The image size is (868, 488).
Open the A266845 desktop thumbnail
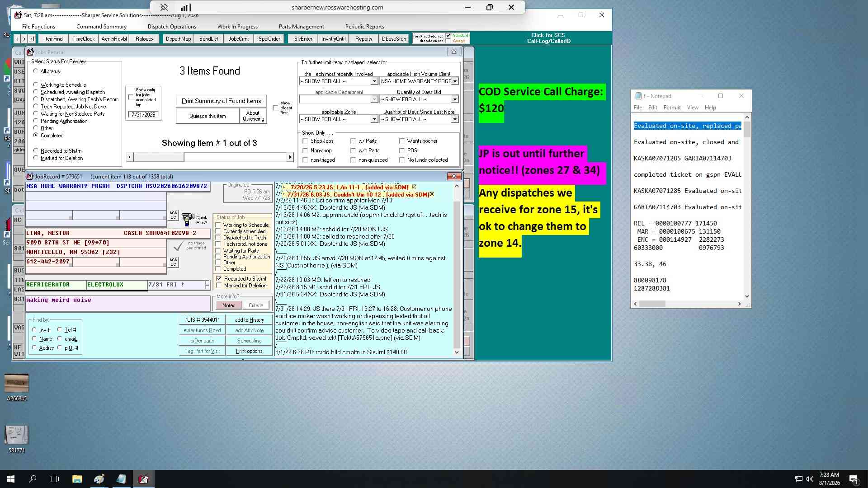point(17,383)
